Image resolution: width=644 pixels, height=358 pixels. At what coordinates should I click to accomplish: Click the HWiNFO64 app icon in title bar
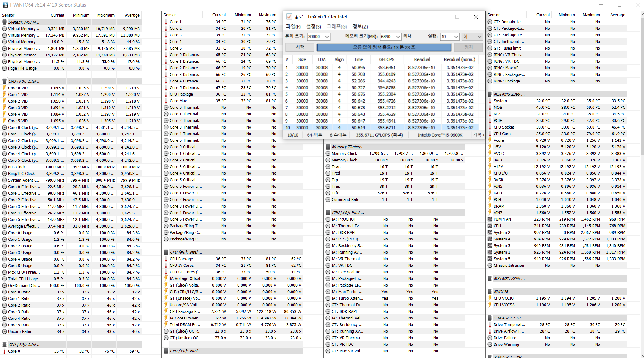click(5, 5)
